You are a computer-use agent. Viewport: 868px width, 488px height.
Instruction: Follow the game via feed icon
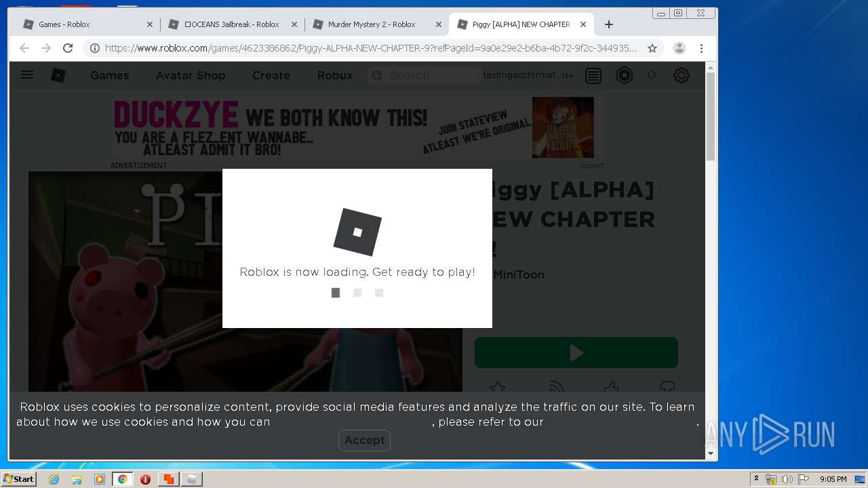[556, 386]
